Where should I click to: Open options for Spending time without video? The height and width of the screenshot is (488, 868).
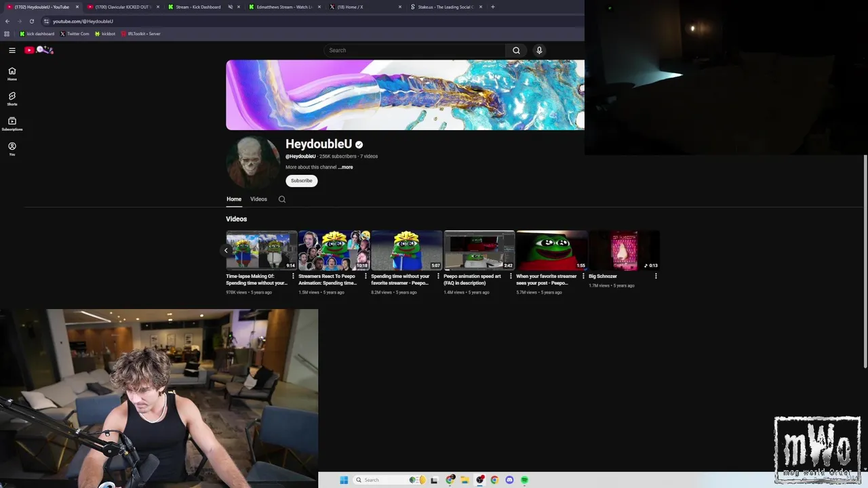click(438, 276)
